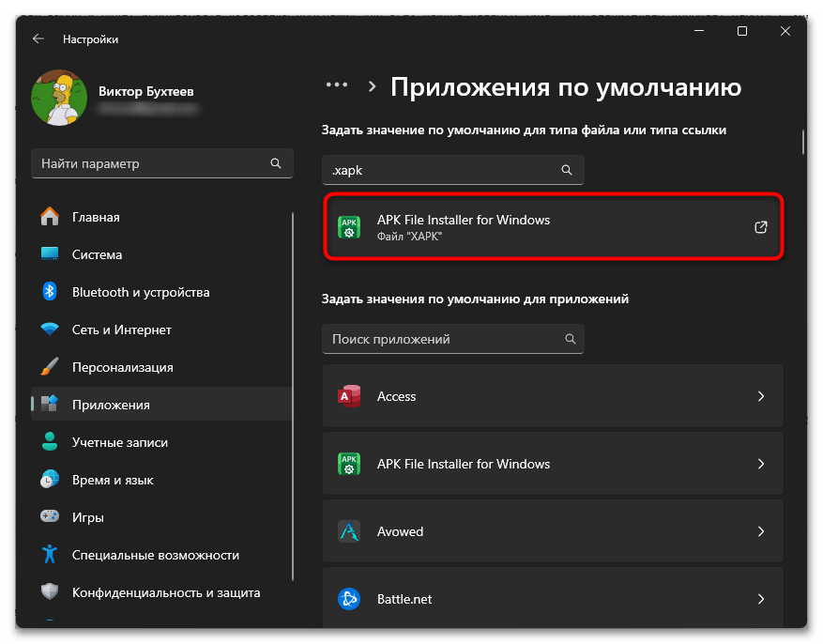Screen dimensions: 823x644
Task: Open the Avowed app defaults row
Action: [x=553, y=531]
